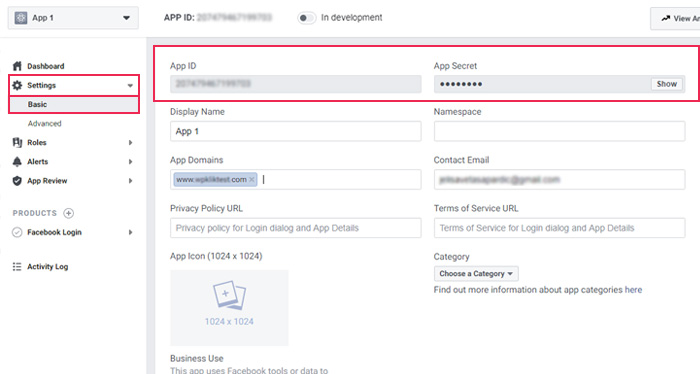The image size is (700, 374).
Task: Click the Facebook Login checkmark icon
Action: click(17, 232)
